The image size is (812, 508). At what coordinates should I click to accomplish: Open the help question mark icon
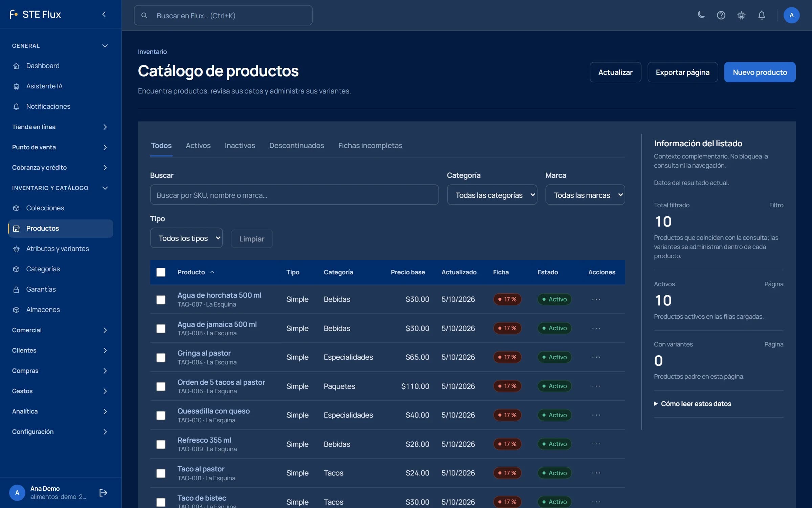(721, 15)
